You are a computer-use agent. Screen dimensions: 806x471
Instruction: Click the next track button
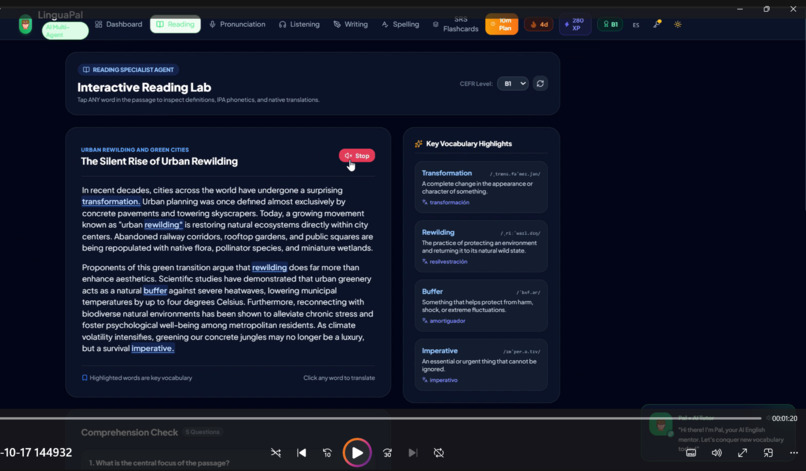tap(413, 452)
